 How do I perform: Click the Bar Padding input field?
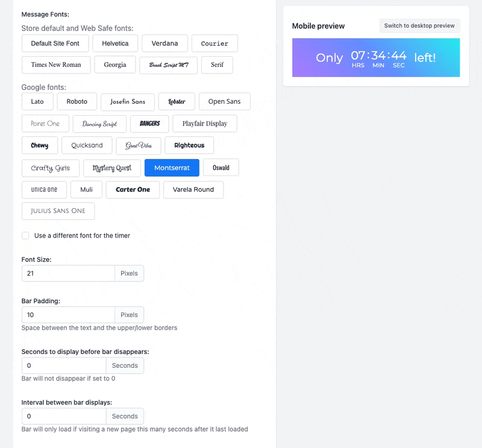(68, 315)
